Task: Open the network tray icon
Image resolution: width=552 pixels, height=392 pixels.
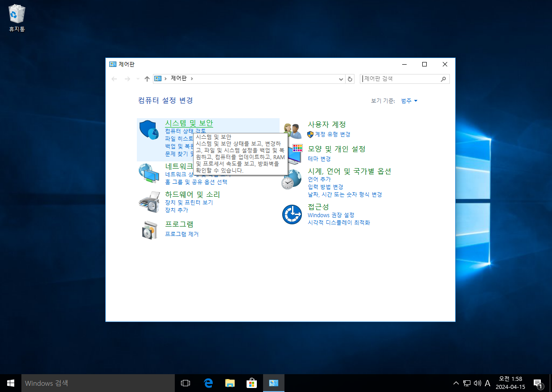Action: pos(467,383)
